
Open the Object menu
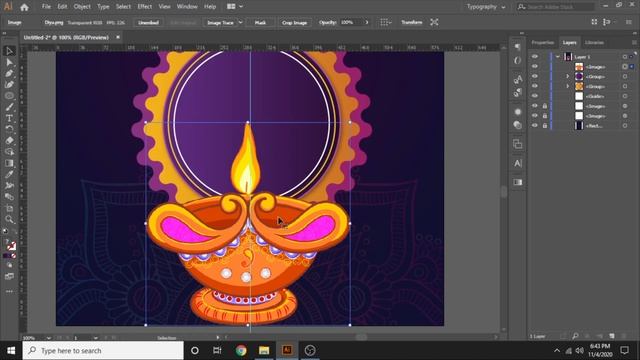82,7
